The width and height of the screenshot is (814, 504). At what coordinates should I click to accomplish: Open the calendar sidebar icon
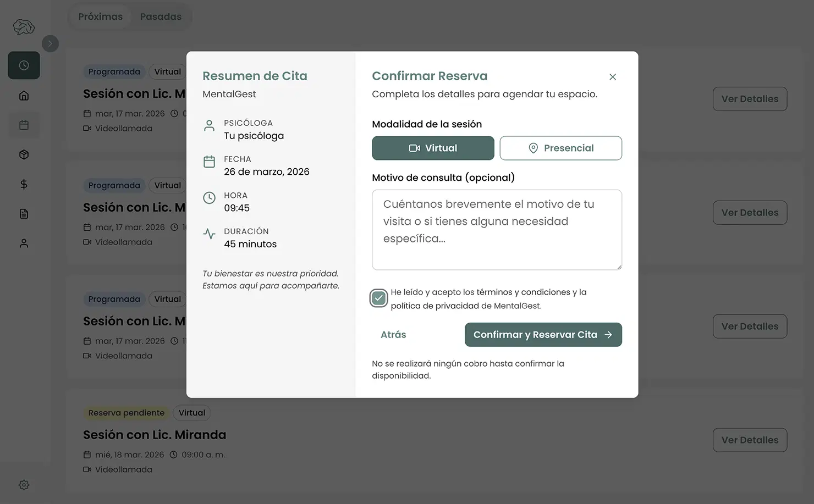click(24, 125)
